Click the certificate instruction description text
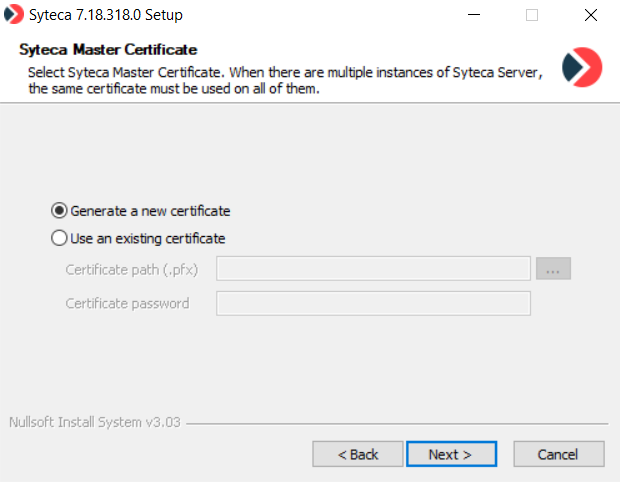Viewport: 620px width, 482px height. click(285, 81)
